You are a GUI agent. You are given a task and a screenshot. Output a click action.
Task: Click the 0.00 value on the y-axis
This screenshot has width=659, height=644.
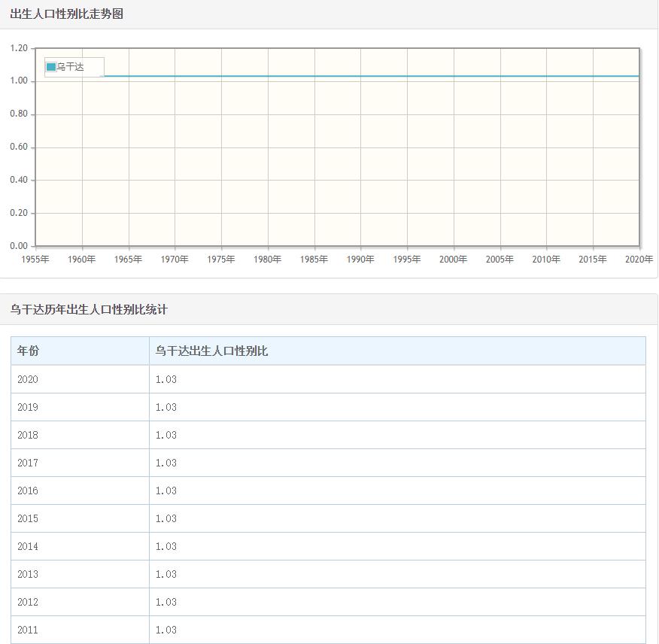tap(20, 245)
